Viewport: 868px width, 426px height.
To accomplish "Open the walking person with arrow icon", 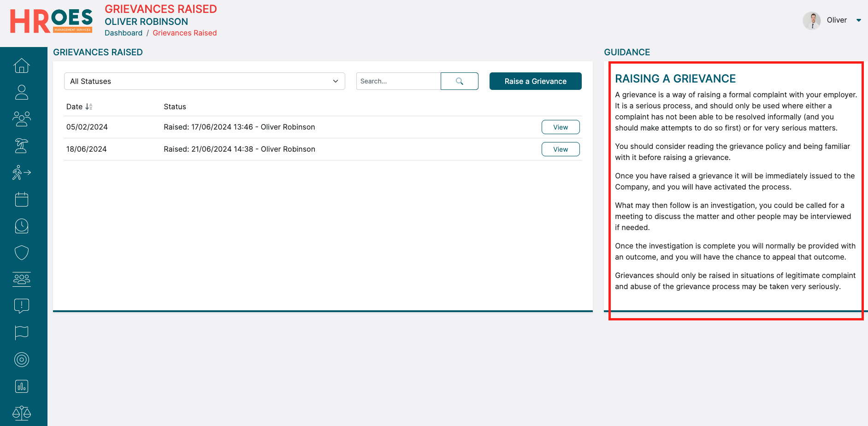I will tap(22, 172).
